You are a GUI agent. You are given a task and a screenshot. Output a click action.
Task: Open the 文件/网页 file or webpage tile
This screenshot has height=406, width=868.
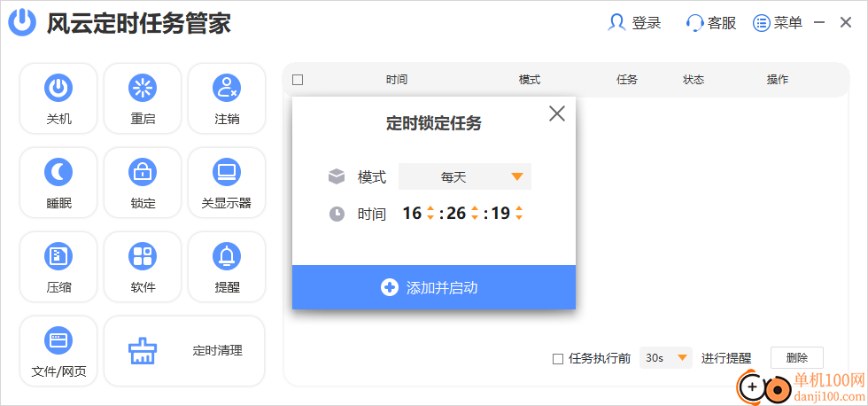click(58, 351)
